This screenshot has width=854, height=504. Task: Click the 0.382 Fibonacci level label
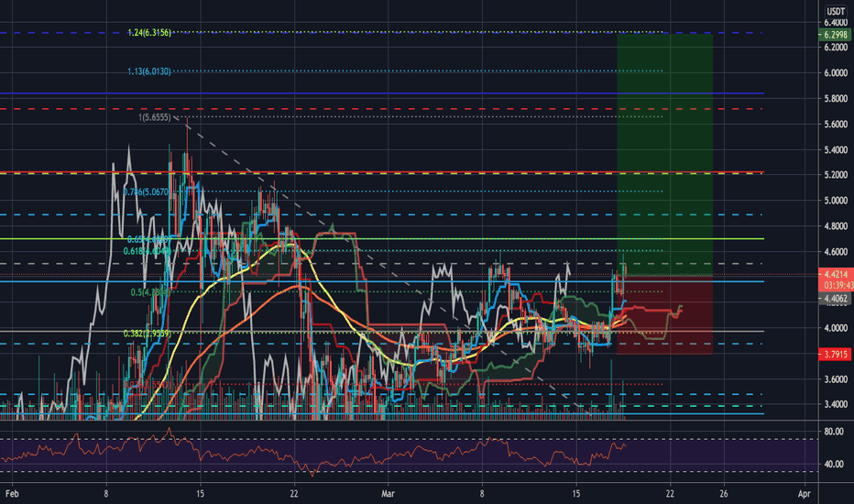(147, 334)
